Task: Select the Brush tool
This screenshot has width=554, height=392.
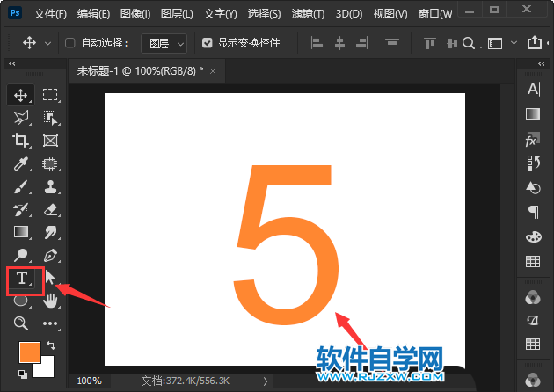Action: coord(21,187)
